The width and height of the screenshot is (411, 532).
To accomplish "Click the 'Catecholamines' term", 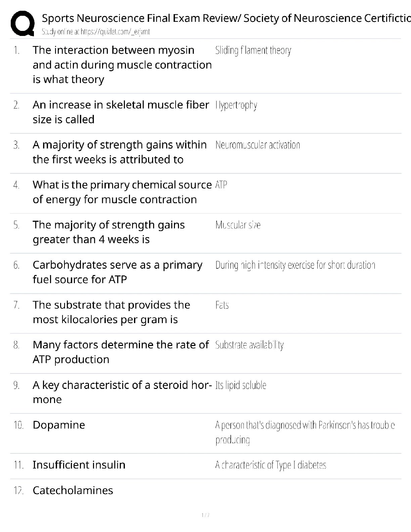I will coord(73,491).
